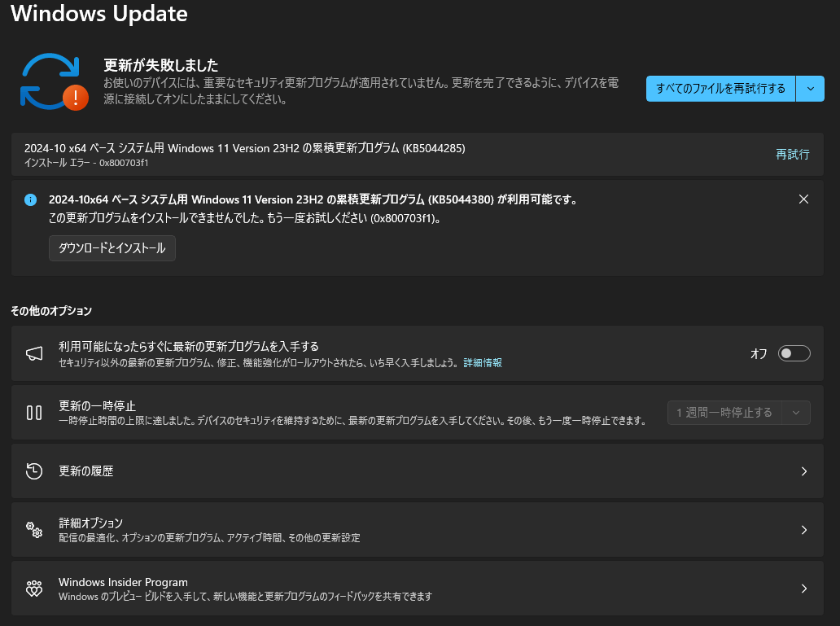
Task: Click the 更新が失敗しました heading
Action: (x=160, y=65)
